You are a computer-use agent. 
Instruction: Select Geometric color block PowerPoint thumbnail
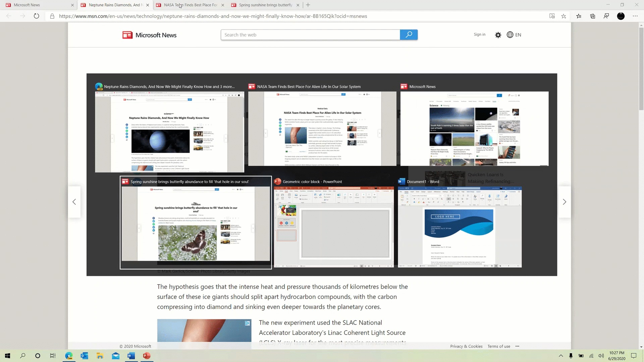pos(334,226)
